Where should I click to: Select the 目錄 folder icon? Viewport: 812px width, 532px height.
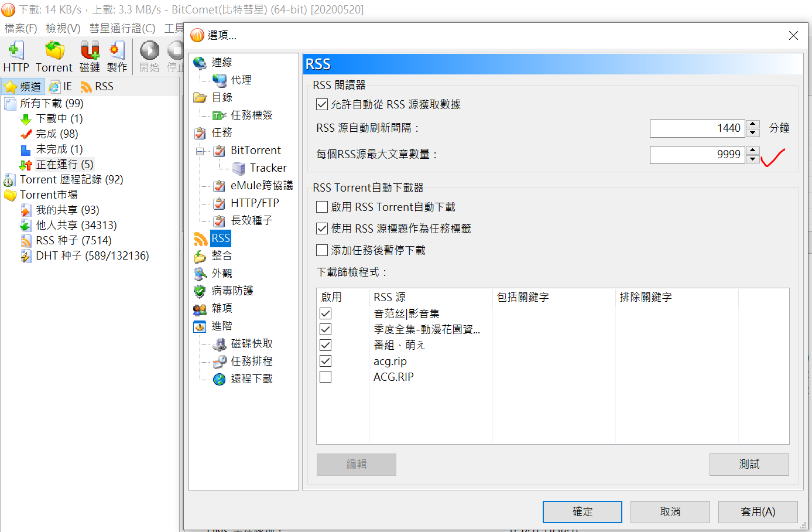200,98
